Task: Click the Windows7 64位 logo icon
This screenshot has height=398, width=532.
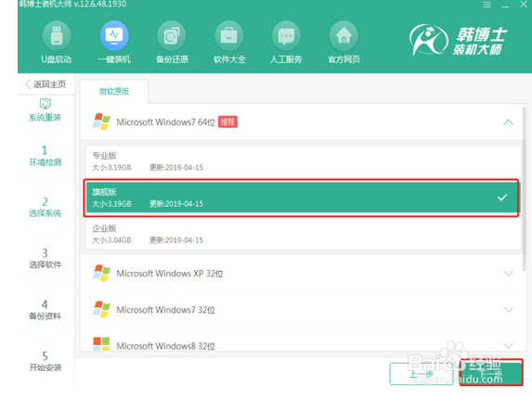Action: [x=101, y=122]
